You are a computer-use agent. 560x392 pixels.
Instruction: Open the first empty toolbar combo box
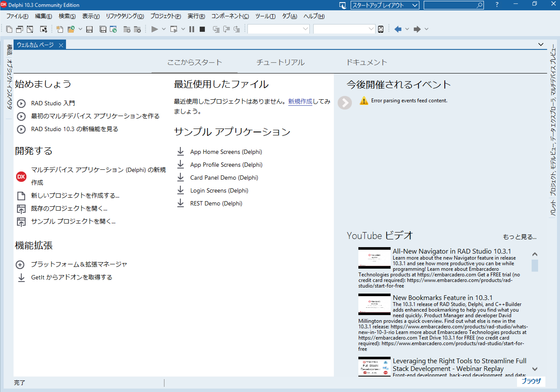pos(279,29)
